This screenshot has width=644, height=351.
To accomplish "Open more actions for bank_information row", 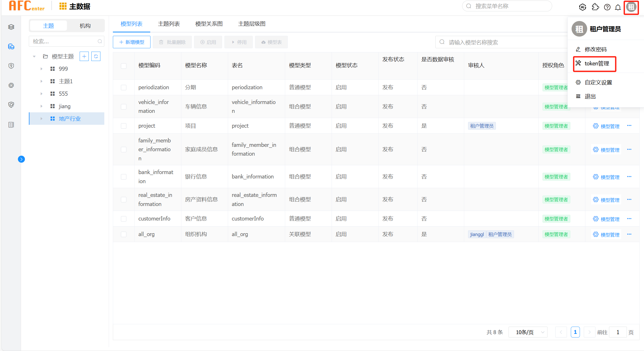I will pyautogui.click(x=629, y=177).
